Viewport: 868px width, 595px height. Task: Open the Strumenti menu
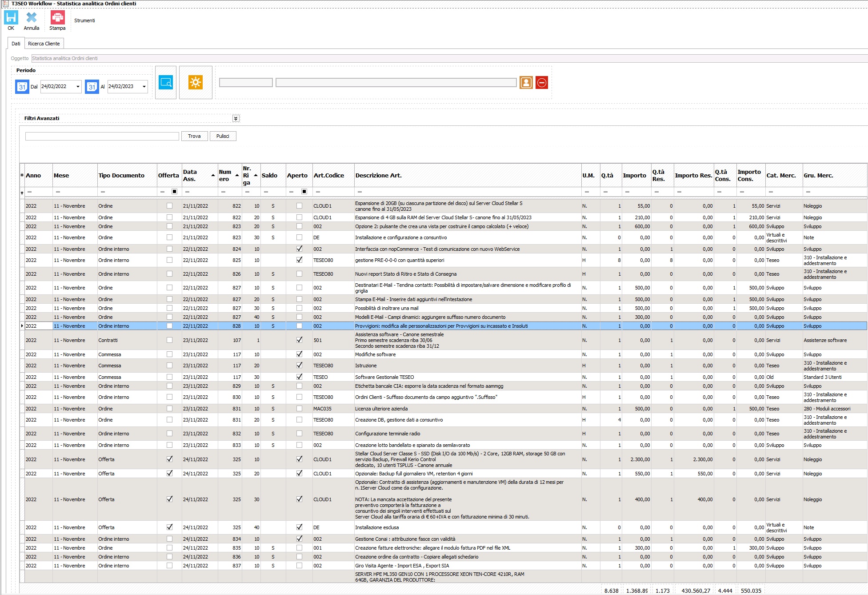tap(84, 20)
